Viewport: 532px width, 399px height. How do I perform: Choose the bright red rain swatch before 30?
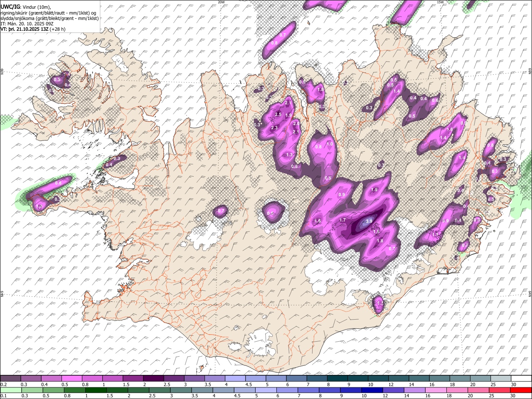click(x=521, y=390)
